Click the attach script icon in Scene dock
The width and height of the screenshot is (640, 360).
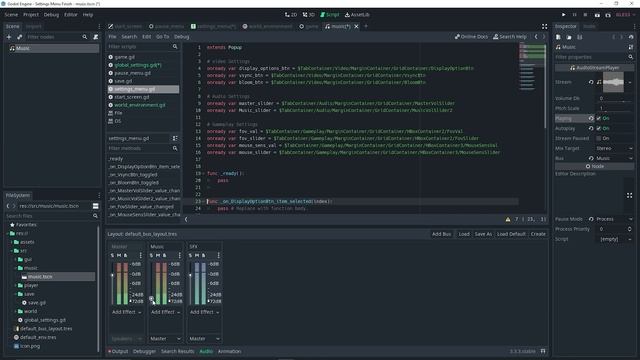(96, 37)
